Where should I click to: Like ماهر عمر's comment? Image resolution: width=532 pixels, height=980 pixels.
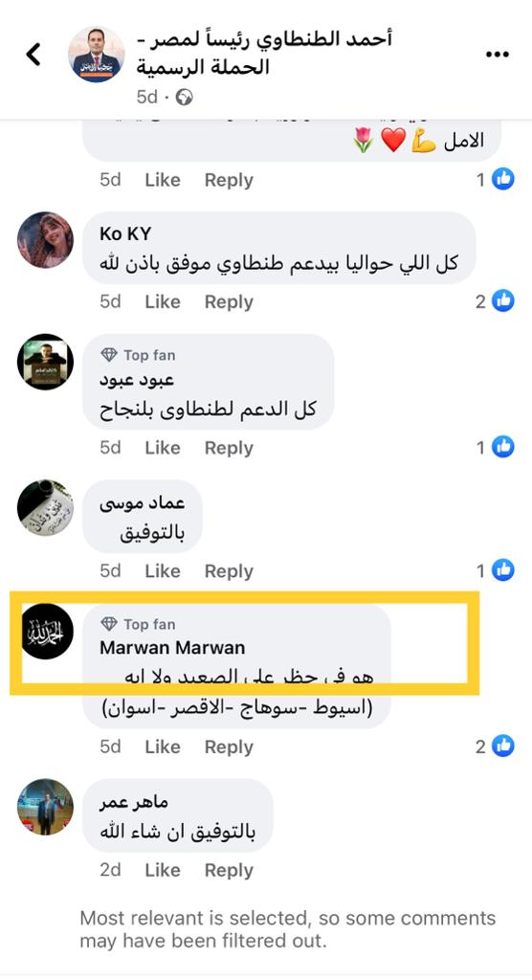point(163,869)
